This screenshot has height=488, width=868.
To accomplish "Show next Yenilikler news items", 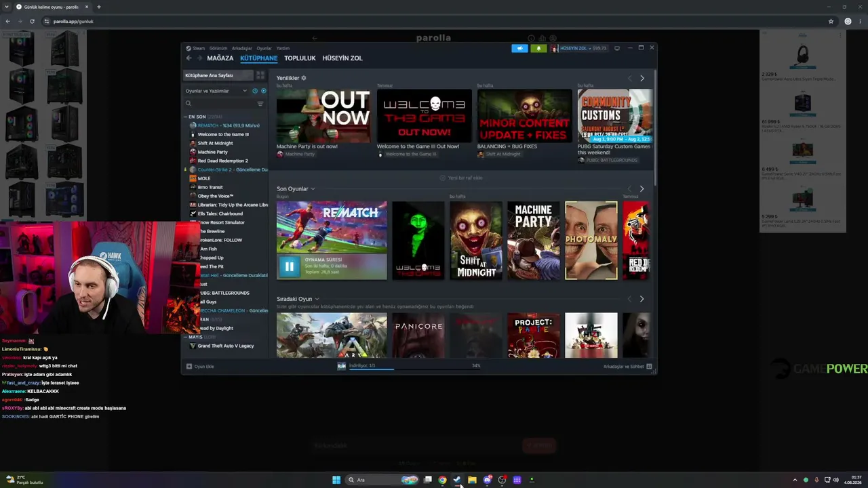I will click(642, 78).
